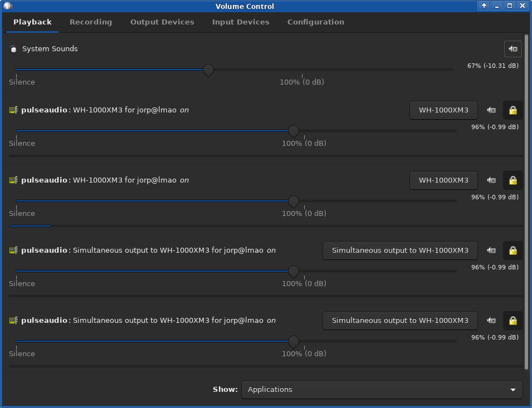This screenshot has width=532, height=408.
Task: Mute the first WH-1000XM3 playback stream
Action: (x=491, y=110)
